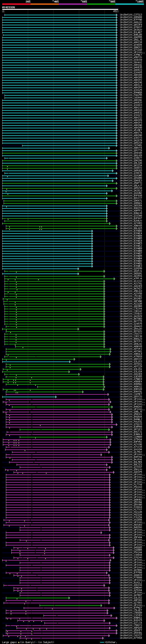Select the query name AV423326
146x644 pixels.
[8, 8]
